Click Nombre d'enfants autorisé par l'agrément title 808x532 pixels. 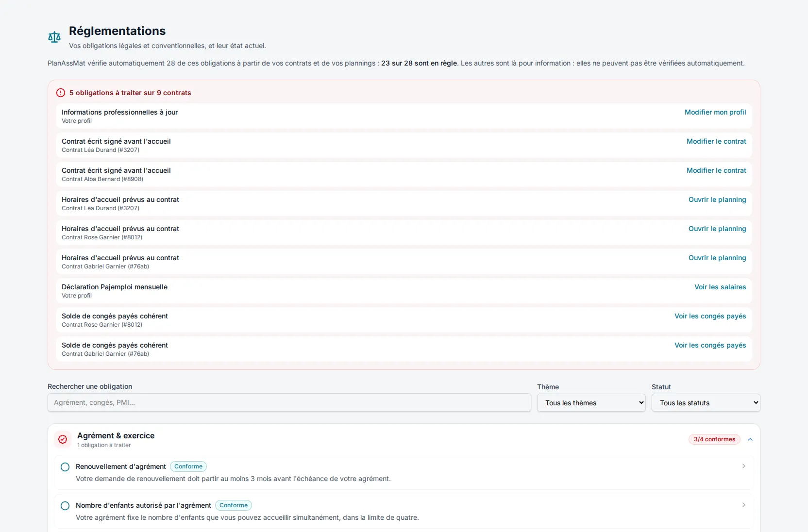pyautogui.click(x=143, y=505)
